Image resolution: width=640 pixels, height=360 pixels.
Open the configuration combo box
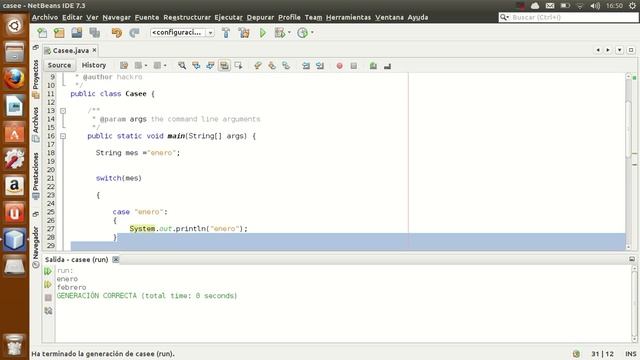click(182, 32)
